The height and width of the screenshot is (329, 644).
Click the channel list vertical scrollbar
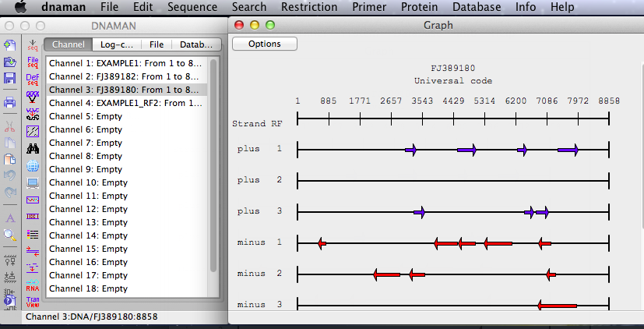[213, 165]
